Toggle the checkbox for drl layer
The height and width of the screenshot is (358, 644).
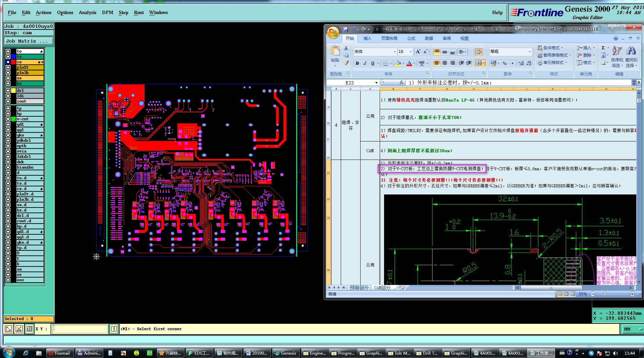(x=8, y=91)
